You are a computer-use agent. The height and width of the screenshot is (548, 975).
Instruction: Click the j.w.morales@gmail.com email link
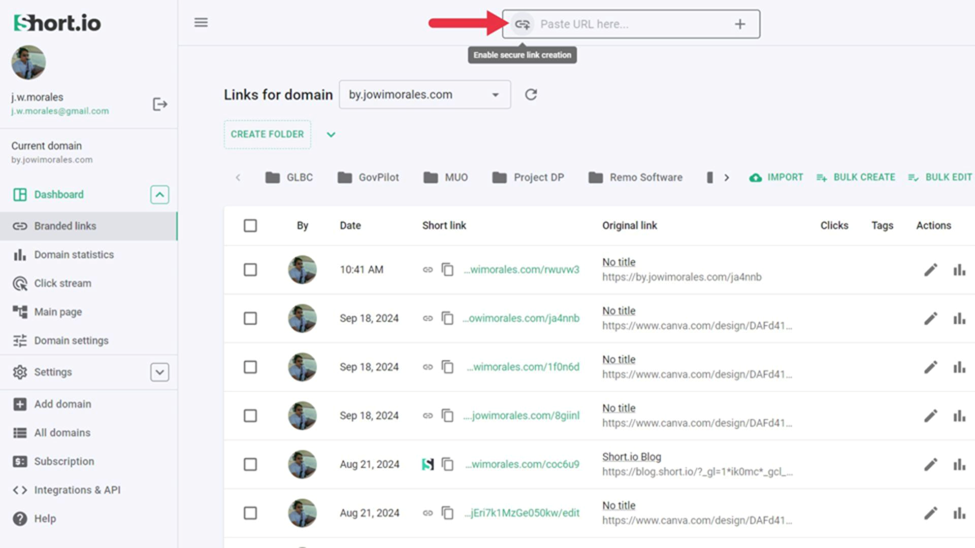coord(60,111)
